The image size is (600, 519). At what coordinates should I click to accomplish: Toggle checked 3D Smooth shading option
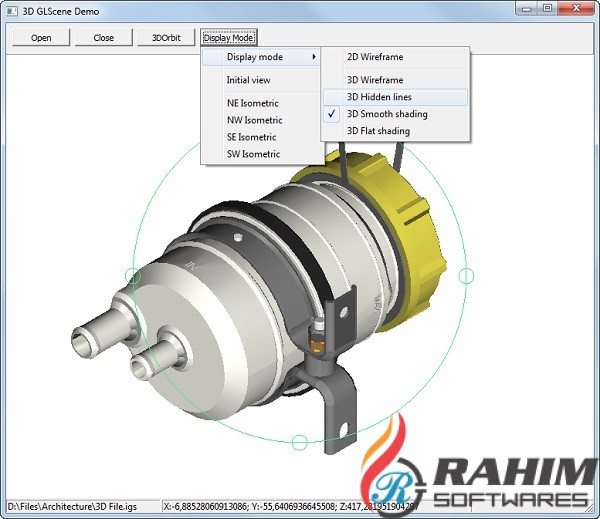click(395, 114)
